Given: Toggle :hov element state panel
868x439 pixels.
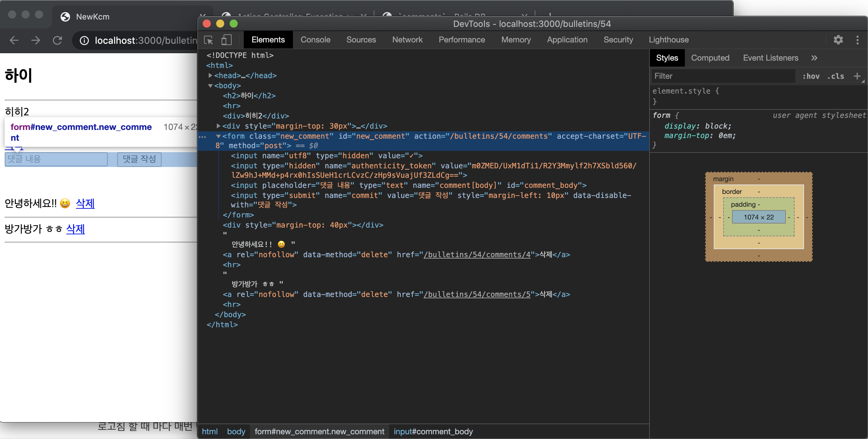Looking at the screenshot, I should pyautogui.click(x=811, y=76).
